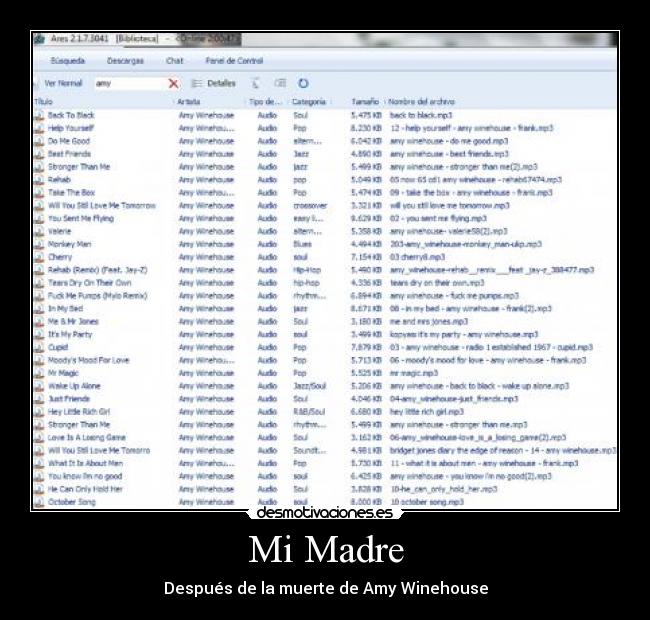Sort by the Categoría column header
The image size is (650, 620).
(309, 102)
